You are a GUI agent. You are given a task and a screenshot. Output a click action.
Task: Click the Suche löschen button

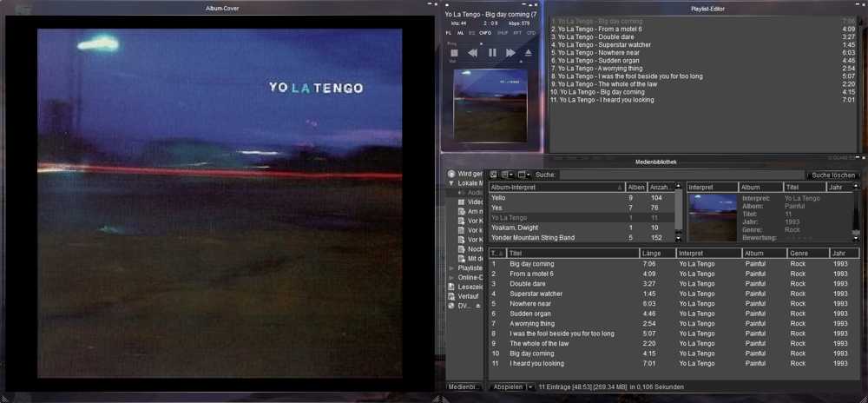[x=833, y=175]
